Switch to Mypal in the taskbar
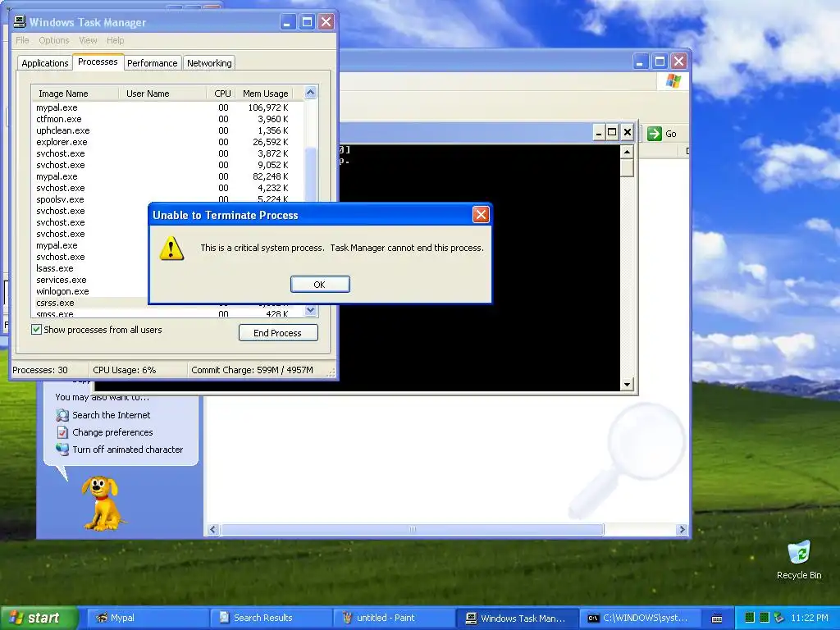The width and height of the screenshot is (840, 630). click(x=147, y=618)
